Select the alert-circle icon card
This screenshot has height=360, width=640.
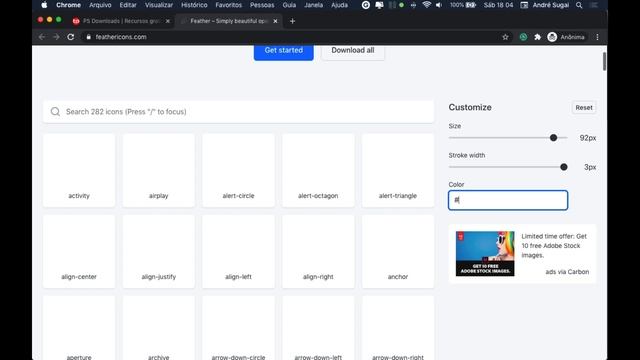tap(238, 170)
